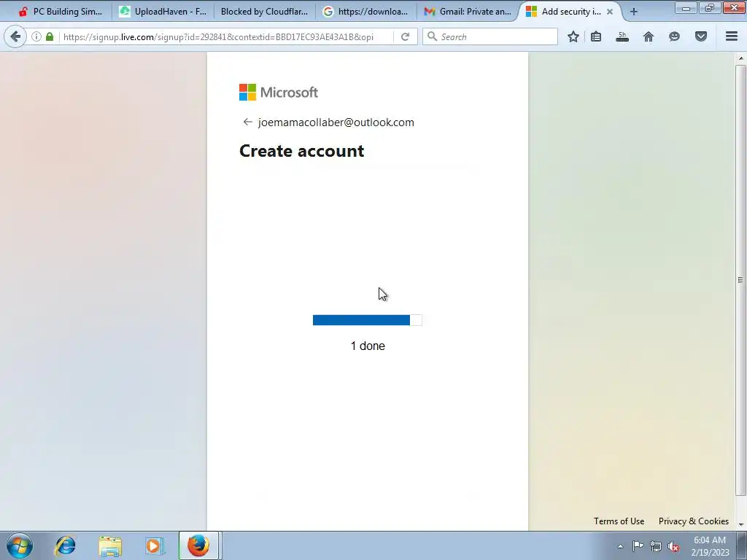The width and height of the screenshot is (747, 560).
Task: Go to the Firefox home page icon
Action: click(649, 36)
